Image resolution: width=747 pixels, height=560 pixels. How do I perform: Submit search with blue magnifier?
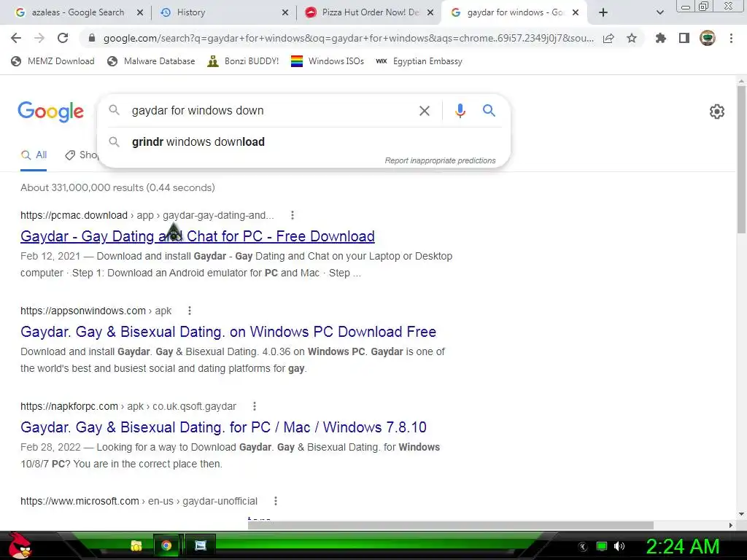click(x=489, y=111)
